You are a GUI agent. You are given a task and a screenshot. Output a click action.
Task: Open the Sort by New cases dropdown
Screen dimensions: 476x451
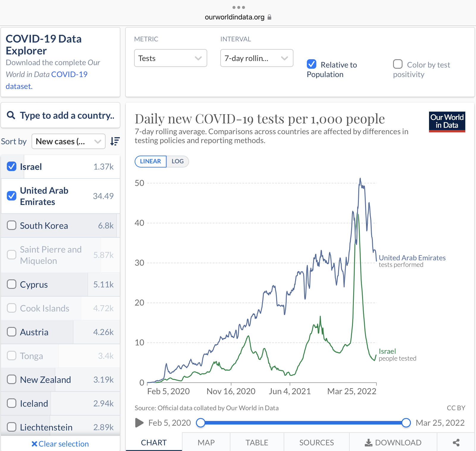[x=68, y=141]
